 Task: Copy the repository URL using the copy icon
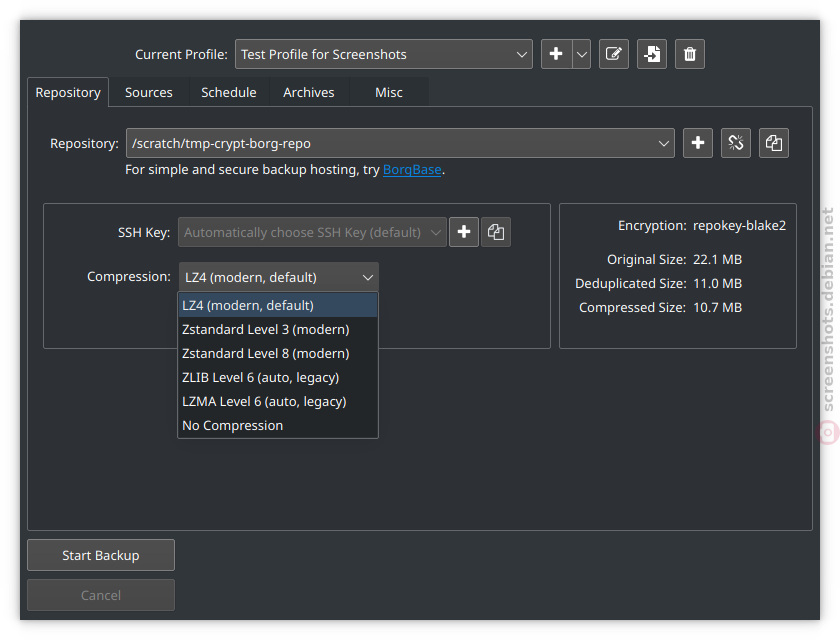(x=773, y=143)
